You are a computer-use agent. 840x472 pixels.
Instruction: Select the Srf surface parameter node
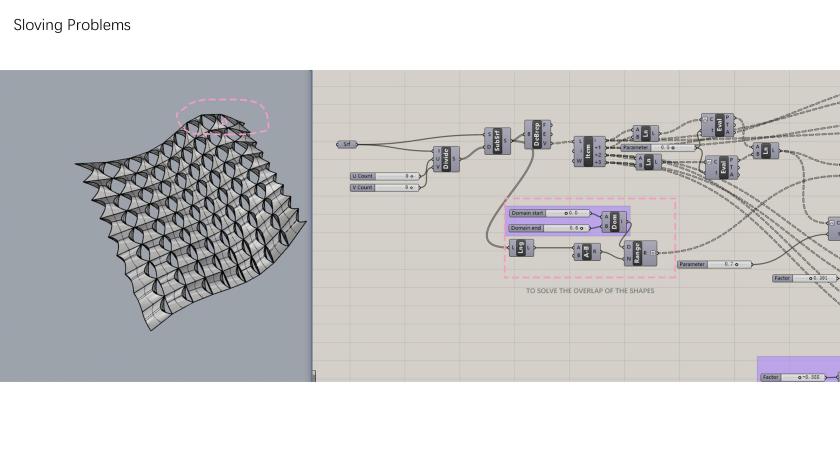[x=347, y=144]
